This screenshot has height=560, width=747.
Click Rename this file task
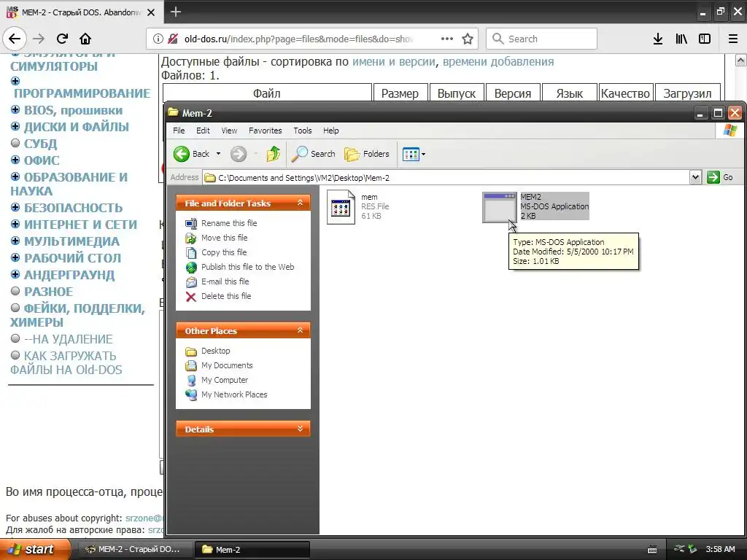[x=229, y=223]
